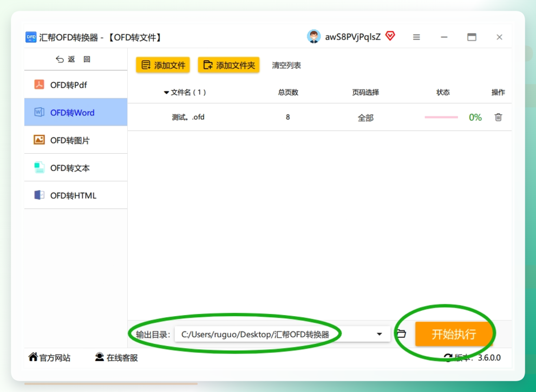Click the home icon beside 官方网站
Viewport: 536px width, 392px height.
tap(33, 357)
